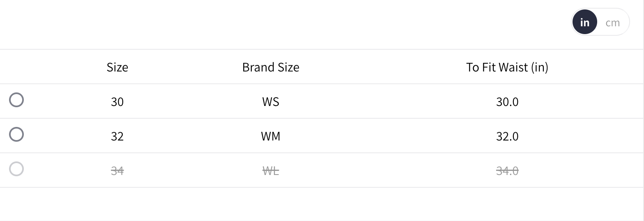Switch measurement units to cm
The image size is (644, 221).
pos(612,23)
